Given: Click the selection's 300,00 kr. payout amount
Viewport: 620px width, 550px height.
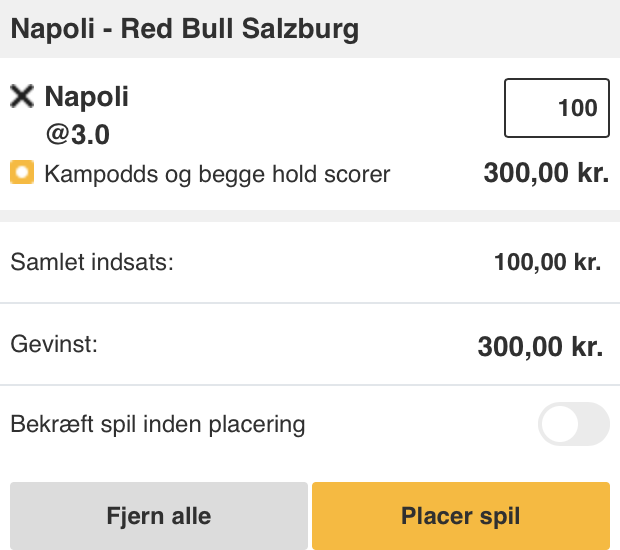Looking at the screenshot, I should tap(546, 173).
